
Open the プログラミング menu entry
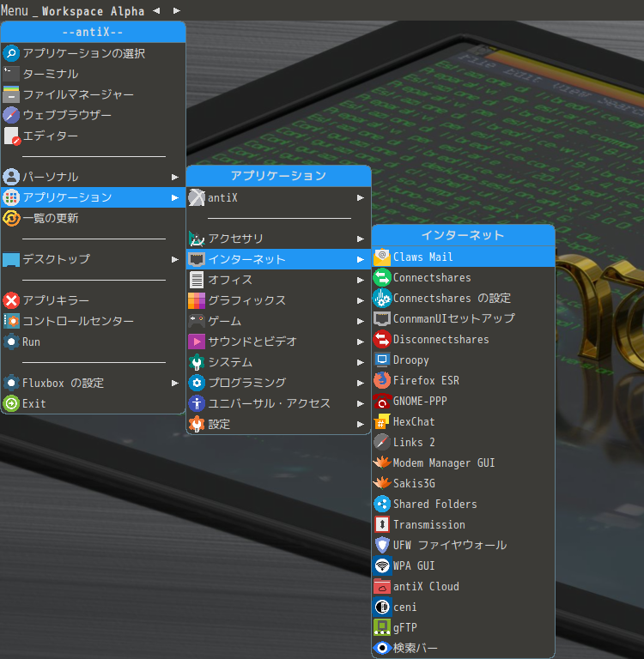pos(278,383)
